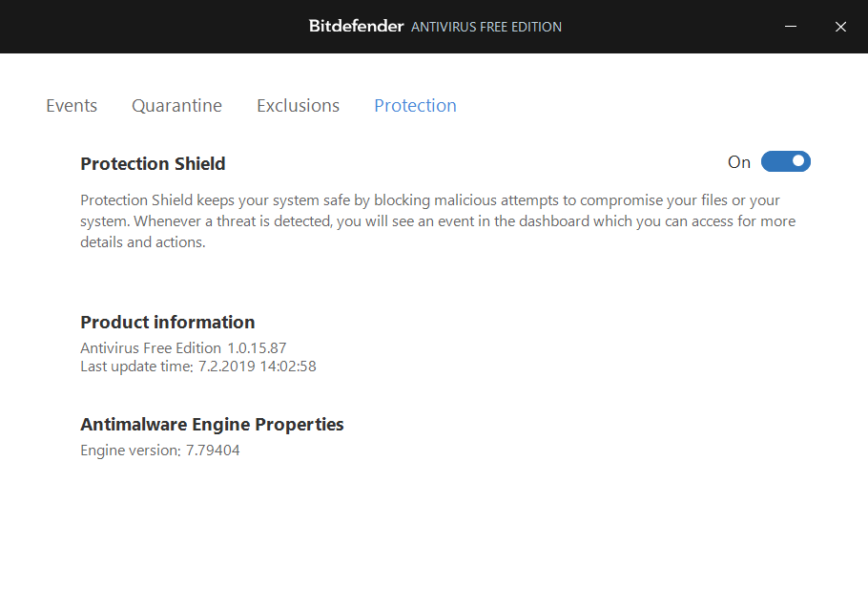Click the update timestamp 7.2.2019 14:02:58
The height and width of the screenshot is (608, 868).
click(x=257, y=366)
